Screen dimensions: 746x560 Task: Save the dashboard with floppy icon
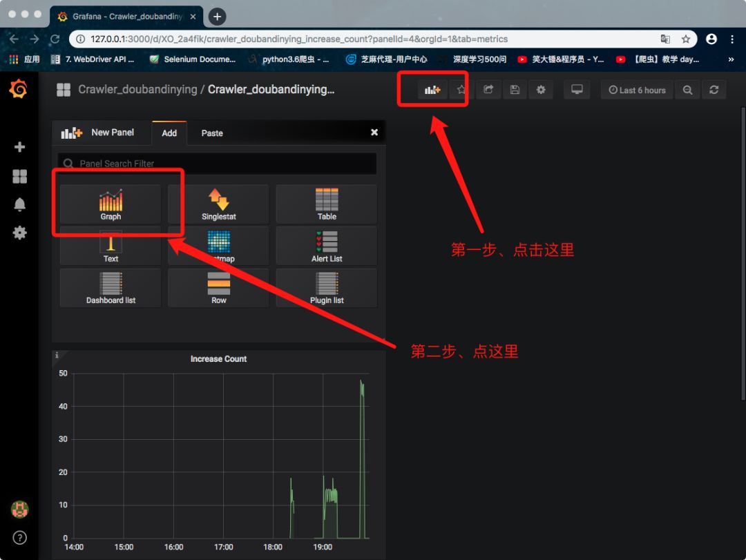pos(515,90)
